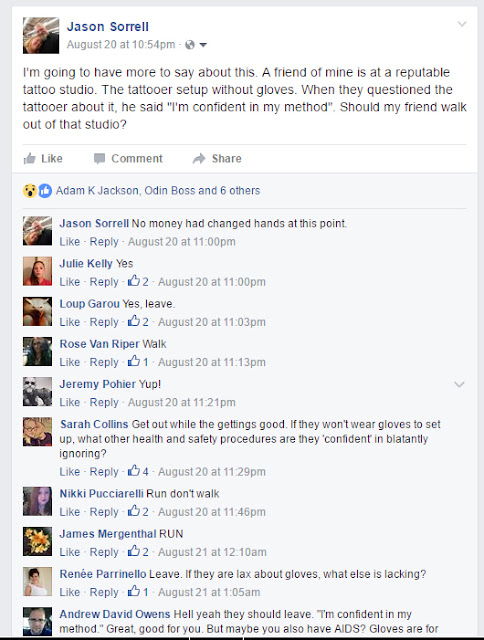Screen dimensions: 484x640
Task: Like Rose Van Riper's comment
Action: (x=70, y=362)
